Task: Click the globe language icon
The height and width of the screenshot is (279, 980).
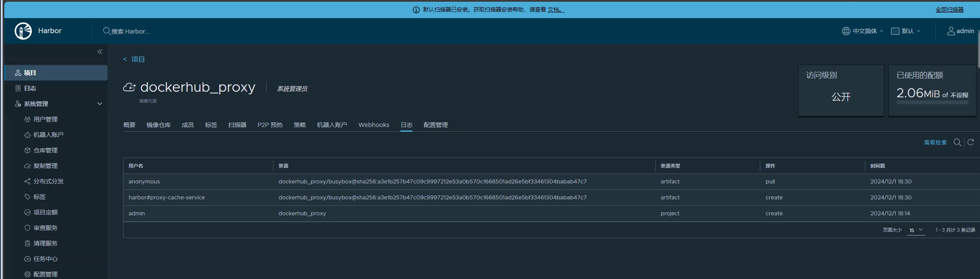Action: [x=846, y=31]
